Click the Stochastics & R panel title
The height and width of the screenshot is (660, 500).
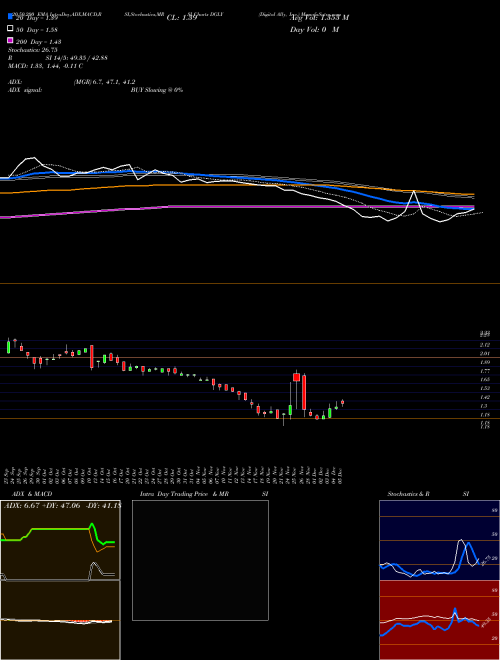[409, 494]
